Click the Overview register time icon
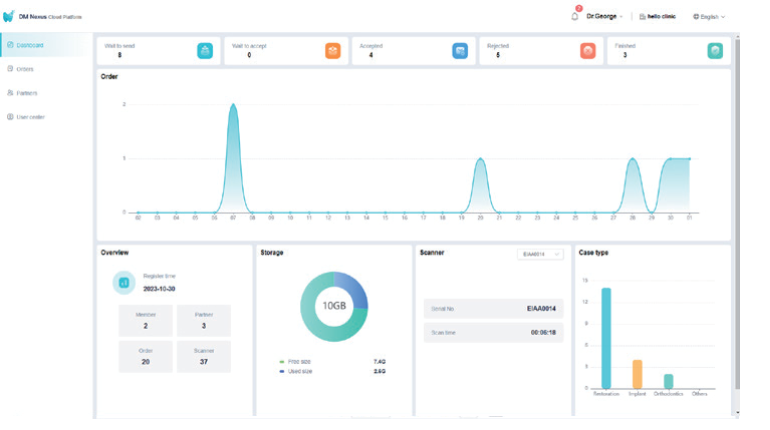This screenshot has width=770, height=430. (124, 283)
